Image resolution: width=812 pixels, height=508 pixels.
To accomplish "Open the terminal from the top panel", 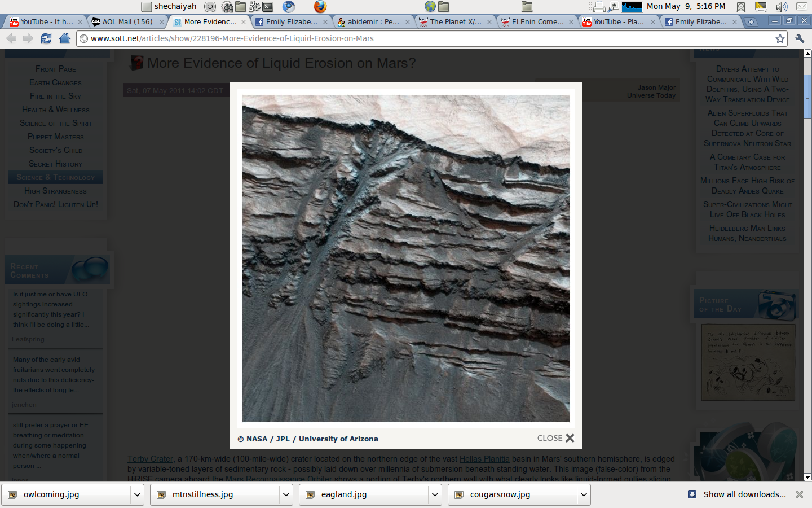I will (x=268, y=7).
